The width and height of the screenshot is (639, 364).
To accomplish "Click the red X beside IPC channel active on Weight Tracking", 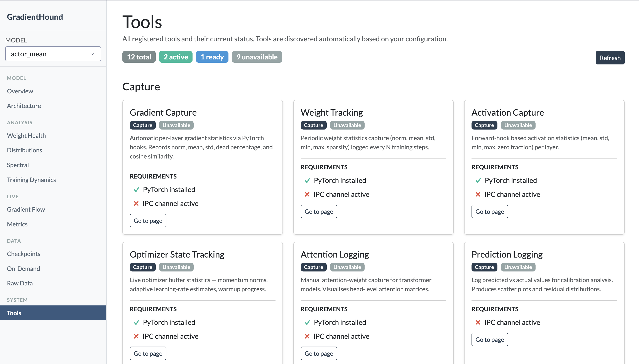I will 307,194.
